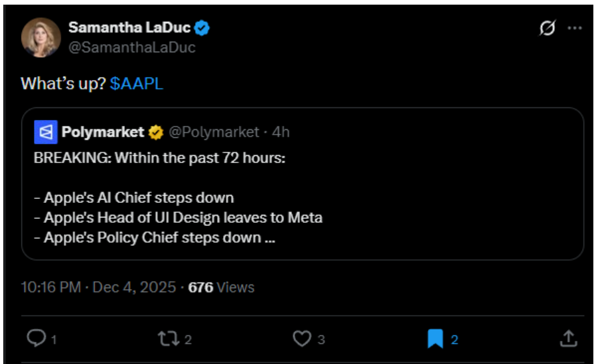Click the Grok slashed-circle icon

(547, 29)
